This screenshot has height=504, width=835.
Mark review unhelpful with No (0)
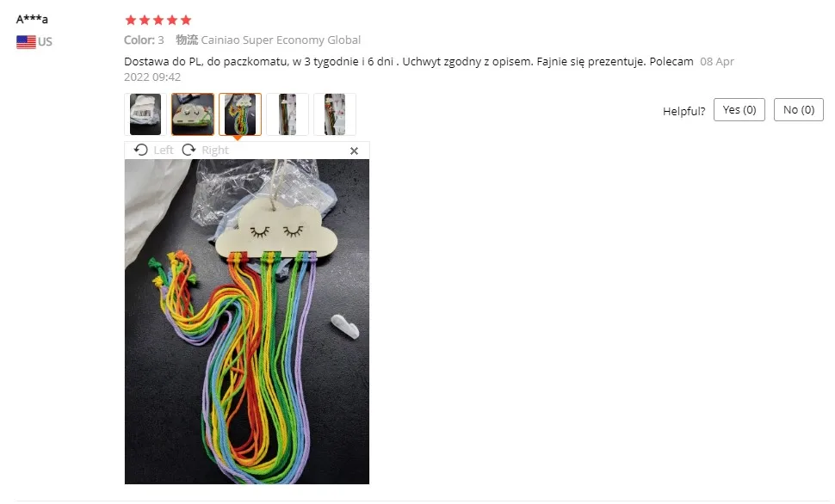(799, 109)
